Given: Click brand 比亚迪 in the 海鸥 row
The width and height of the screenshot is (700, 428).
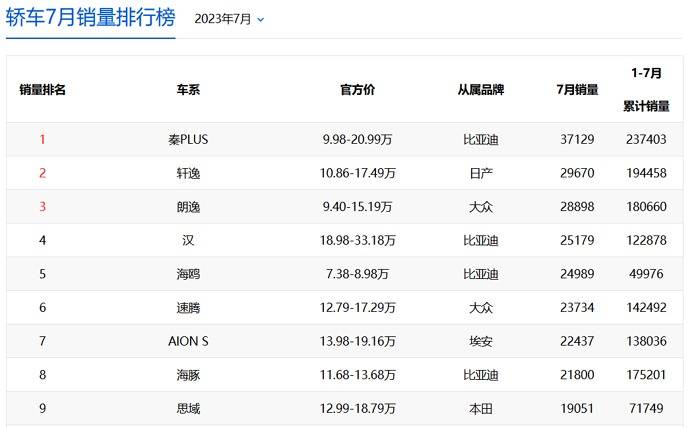Looking at the screenshot, I should (481, 274).
